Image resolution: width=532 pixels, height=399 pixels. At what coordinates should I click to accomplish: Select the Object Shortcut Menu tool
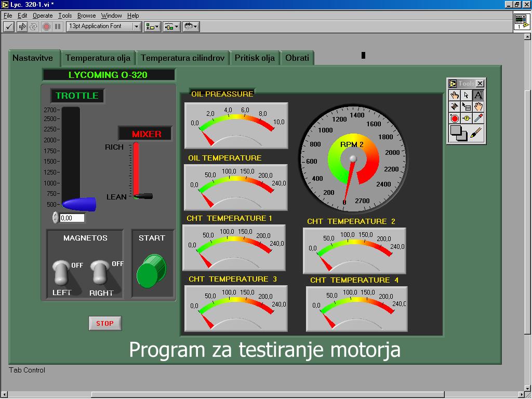pos(466,107)
